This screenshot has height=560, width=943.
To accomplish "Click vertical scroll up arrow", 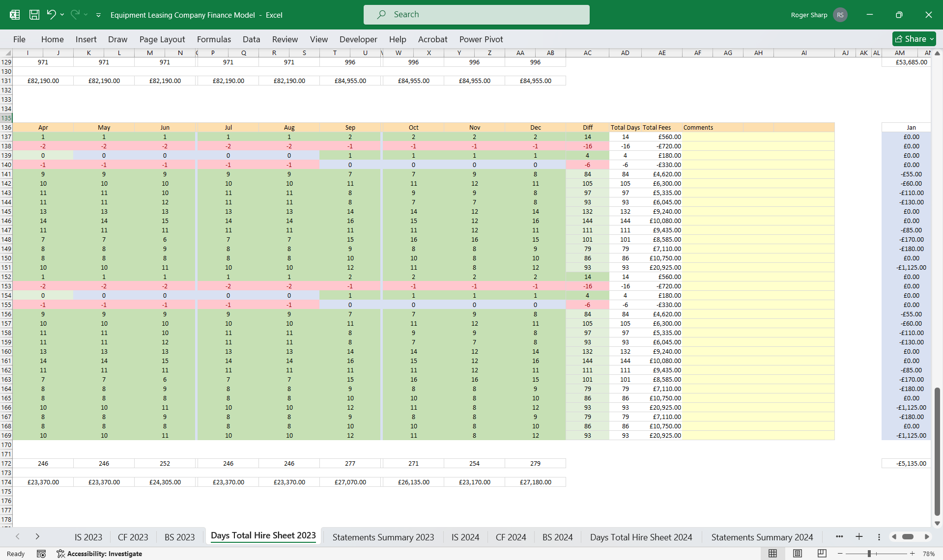I will [x=937, y=53].
